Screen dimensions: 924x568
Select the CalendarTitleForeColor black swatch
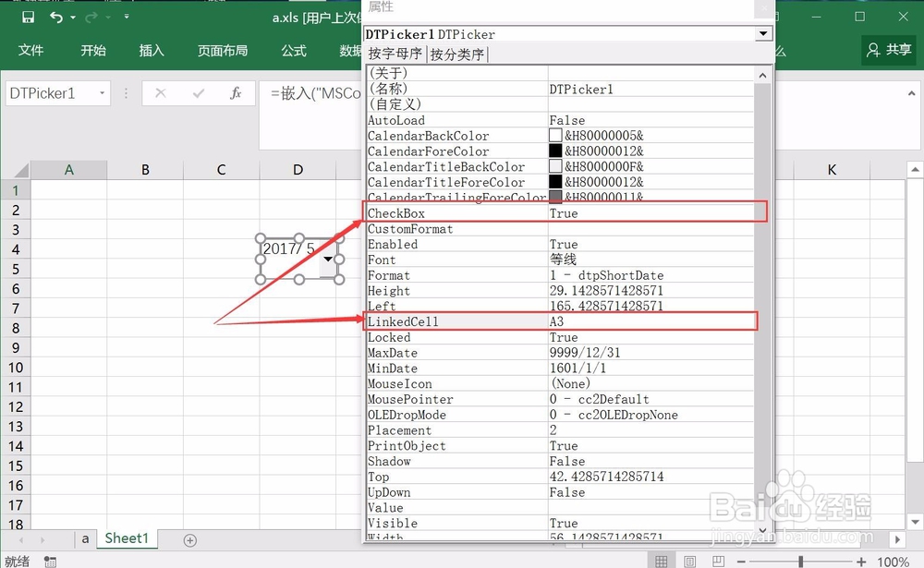pyautogui.click(x=555, y=181)
